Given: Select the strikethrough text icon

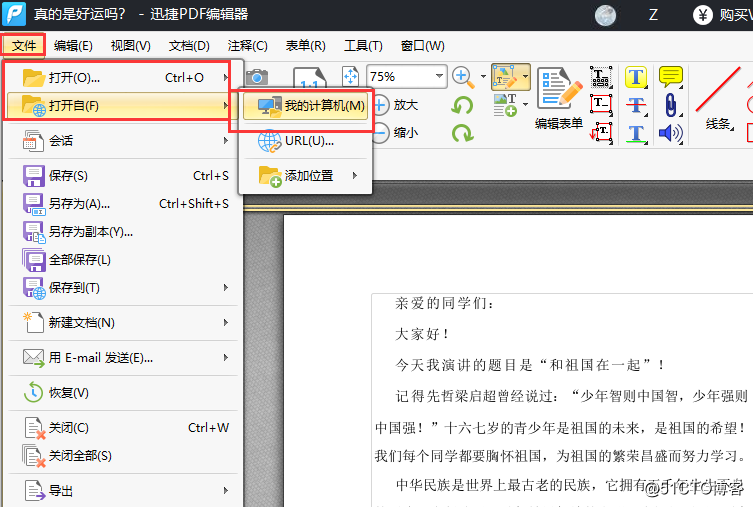Looking at the screenshot, I should point(636,105).
